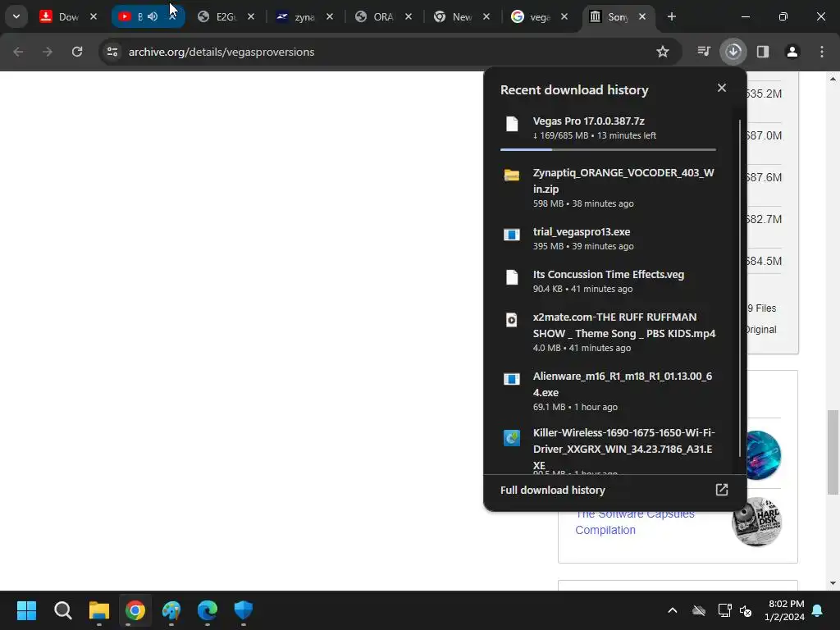
Task: Open the tab search dropdown arrow
Action: 16,16
